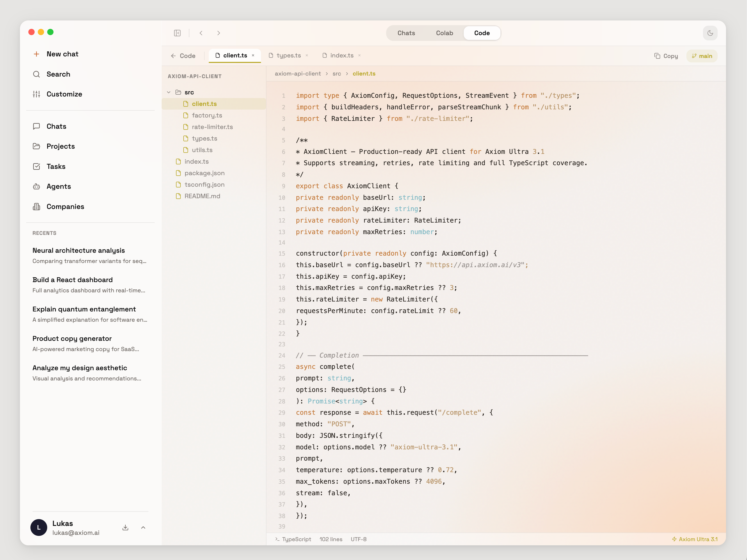
Task: Close the index.ts tab
Action: click(359, 55)
